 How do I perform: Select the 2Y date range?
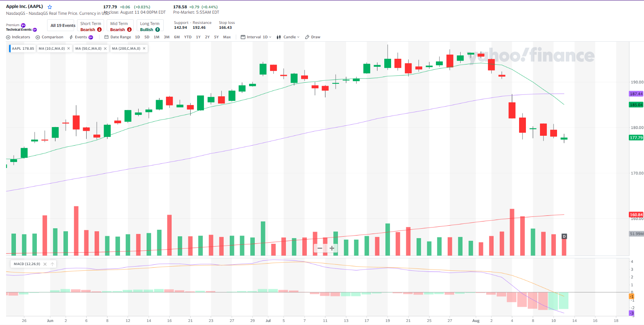coord(207,37)
